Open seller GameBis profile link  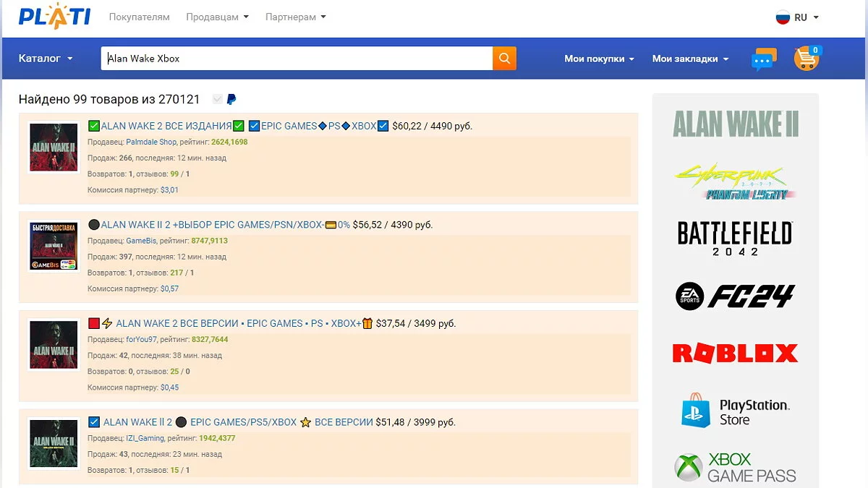tap(141, 241)
